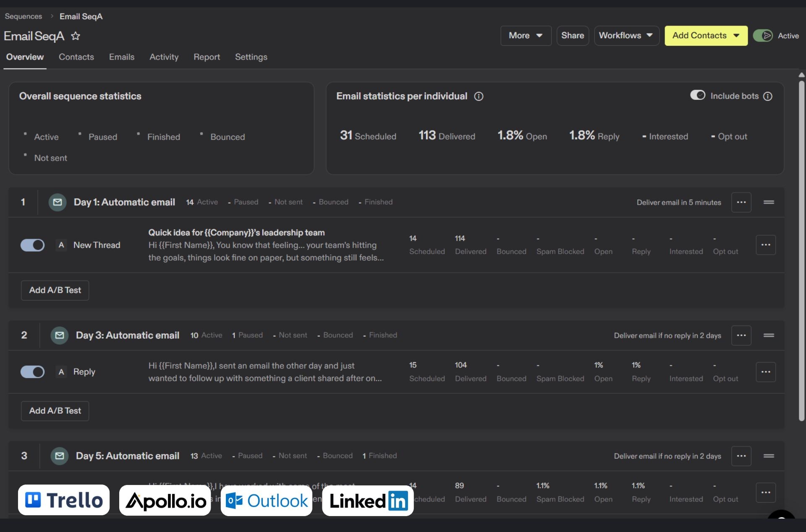Open the three-dot menu on the Reply email row
Image resolution: width=806 pixels, height=532 pixels.
coord(765,372)
